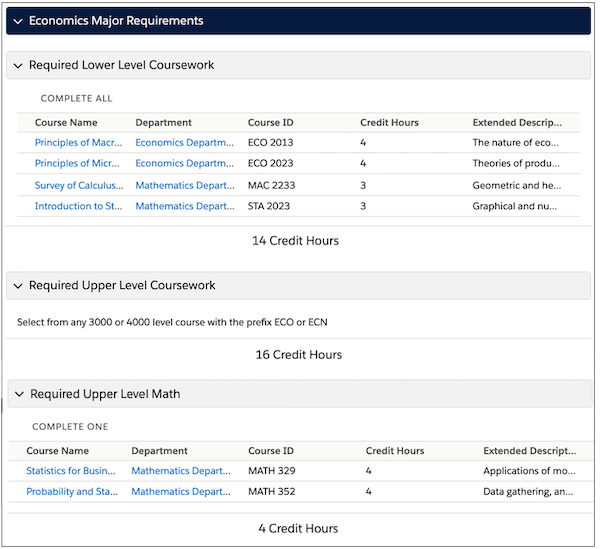Open Mathematics Department link for STA 2023

click(x=185, y=206)
